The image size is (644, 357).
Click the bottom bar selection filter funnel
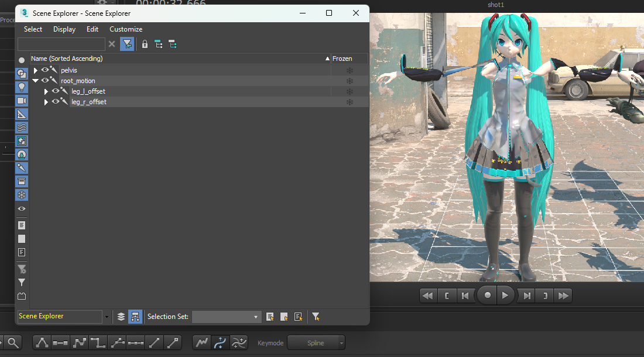pos(316,317)
